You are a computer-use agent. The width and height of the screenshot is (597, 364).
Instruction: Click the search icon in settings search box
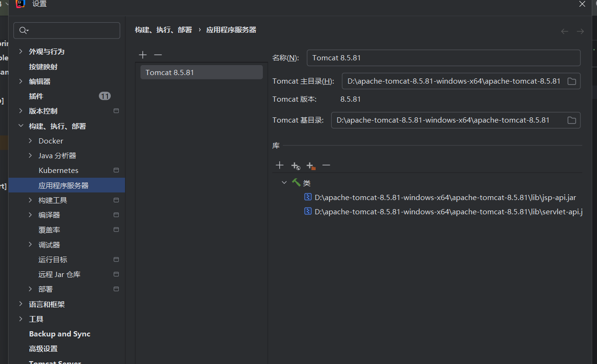tap(23, 31)
